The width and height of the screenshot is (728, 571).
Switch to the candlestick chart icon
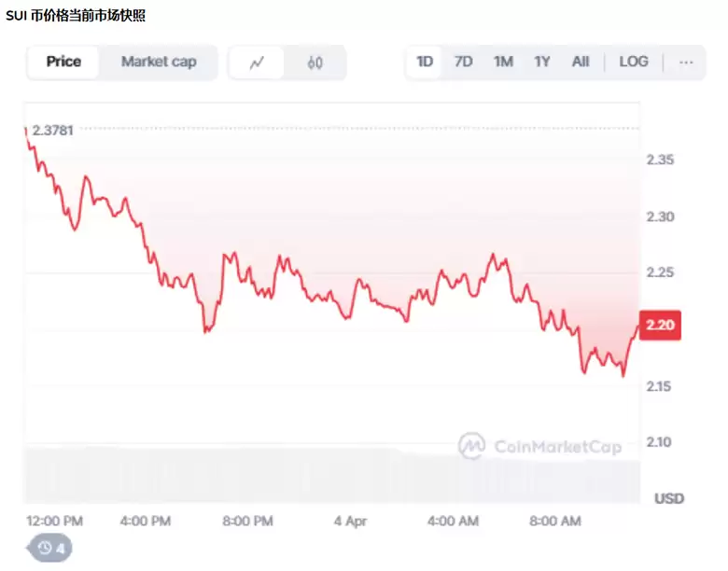click(x=315, y=63)
